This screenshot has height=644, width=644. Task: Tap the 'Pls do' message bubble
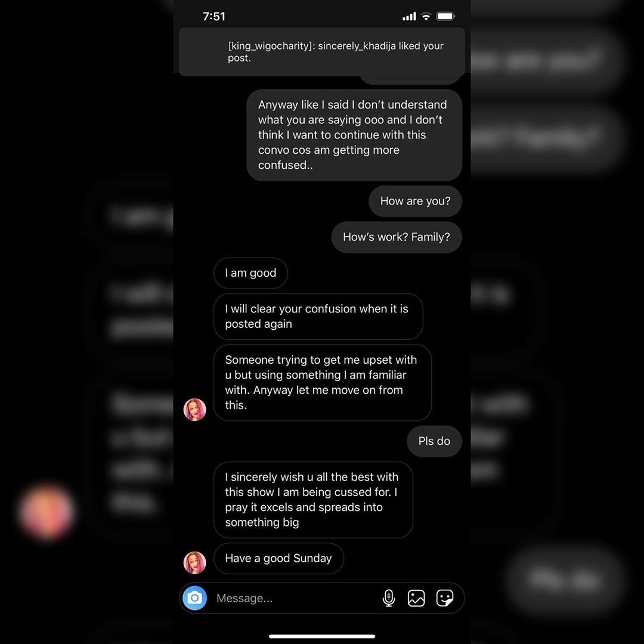[434, 441]
